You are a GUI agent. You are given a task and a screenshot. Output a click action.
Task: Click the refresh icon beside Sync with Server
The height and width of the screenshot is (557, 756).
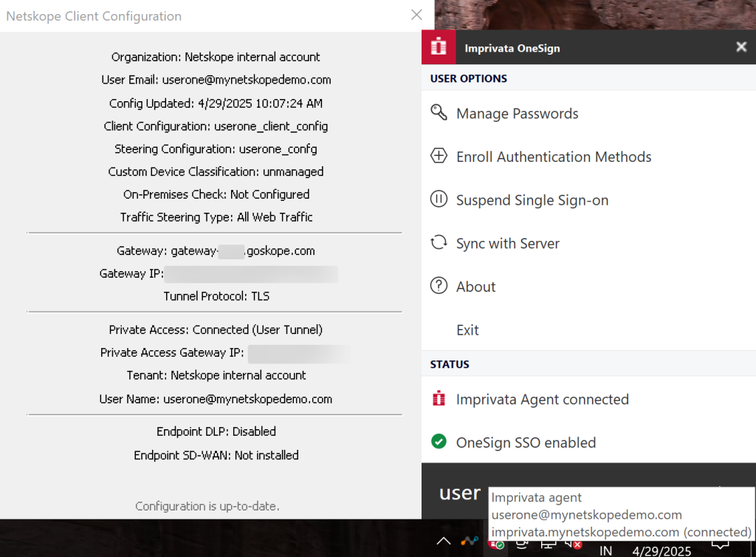pyautogui.click(x=439, y=242)
